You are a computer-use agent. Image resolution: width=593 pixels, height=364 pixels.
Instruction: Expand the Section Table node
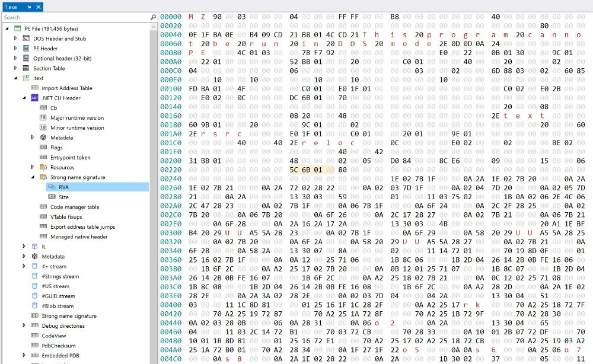[x=15, y=68]
